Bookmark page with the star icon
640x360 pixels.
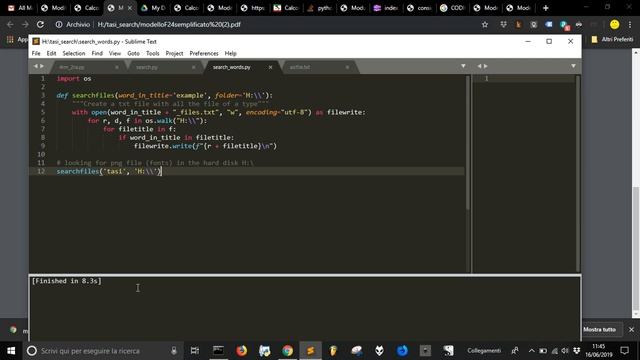point(484,24)
